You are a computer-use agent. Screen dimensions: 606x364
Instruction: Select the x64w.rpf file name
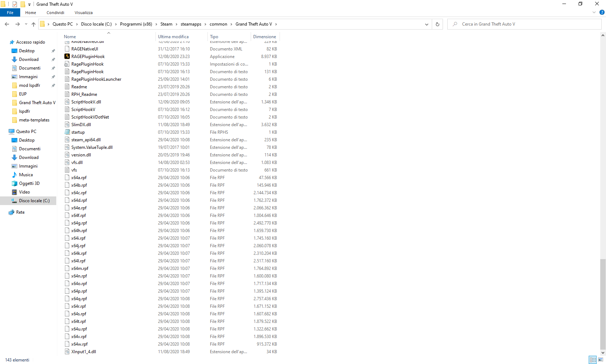(x=79, y=344)
